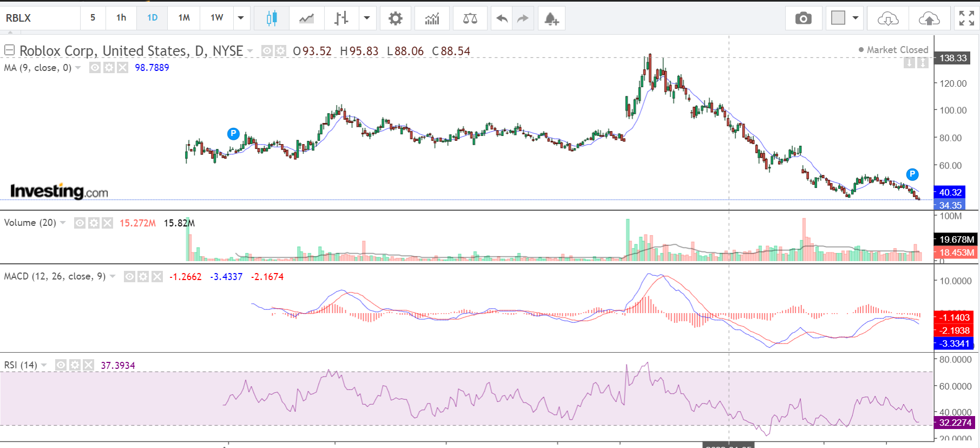
Task: Enter fullscreen chart mode
Action: coord(966,18)
